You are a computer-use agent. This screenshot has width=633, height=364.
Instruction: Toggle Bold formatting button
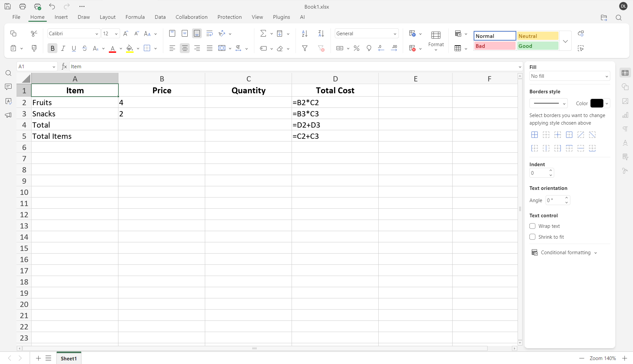pyautogui.click(x=52, y=48)
